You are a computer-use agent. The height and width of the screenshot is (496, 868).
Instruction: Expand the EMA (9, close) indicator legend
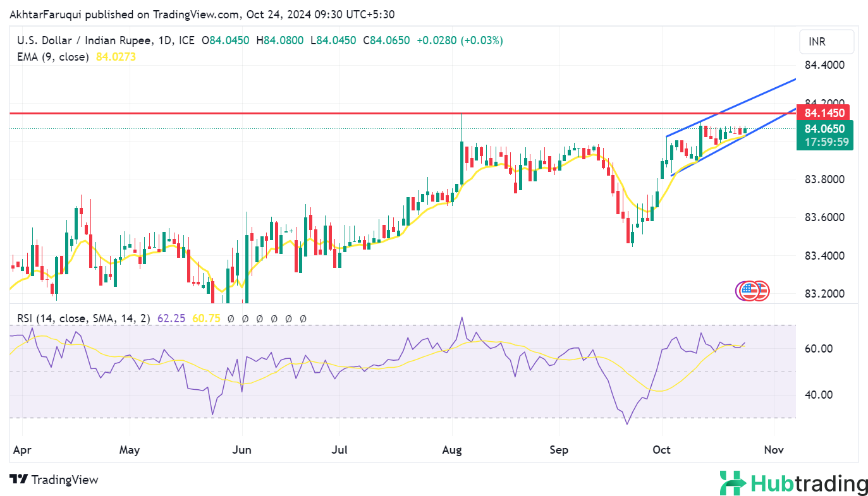(x=52, y=57)
